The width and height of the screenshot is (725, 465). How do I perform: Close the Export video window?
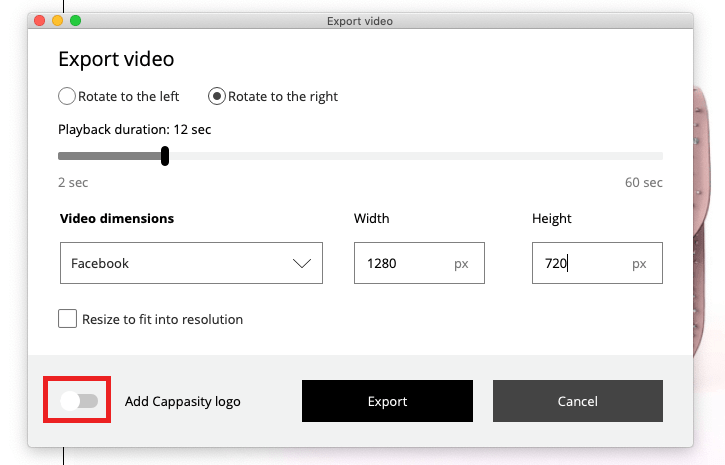(40, 21)
